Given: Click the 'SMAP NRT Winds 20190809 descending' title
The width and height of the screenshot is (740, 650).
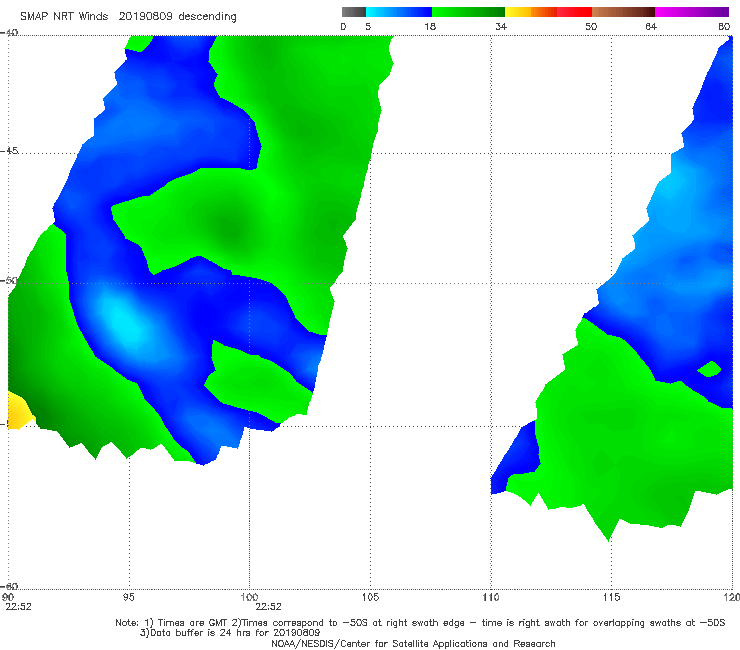Looking at the screenshot, I should point(128,17).
